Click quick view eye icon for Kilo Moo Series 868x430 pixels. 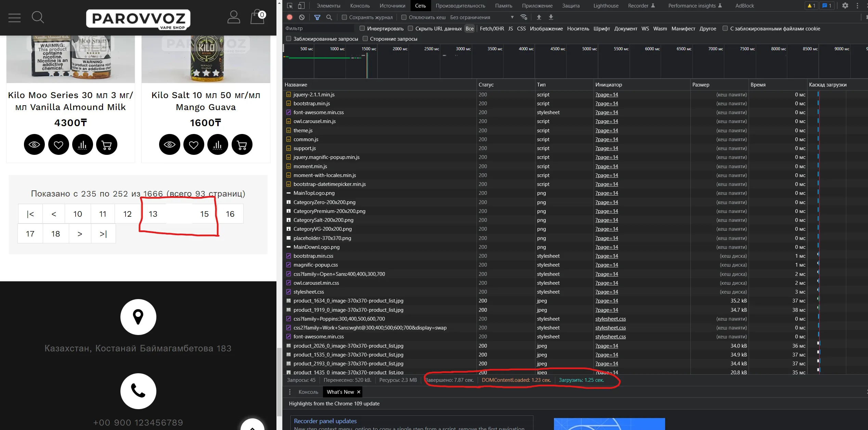(x=34, y=145)
